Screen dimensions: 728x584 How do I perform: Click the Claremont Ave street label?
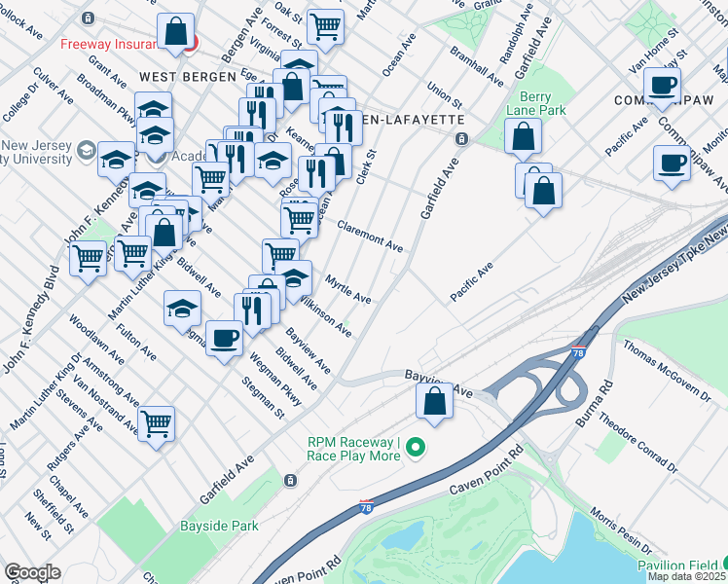pos(370,237)
